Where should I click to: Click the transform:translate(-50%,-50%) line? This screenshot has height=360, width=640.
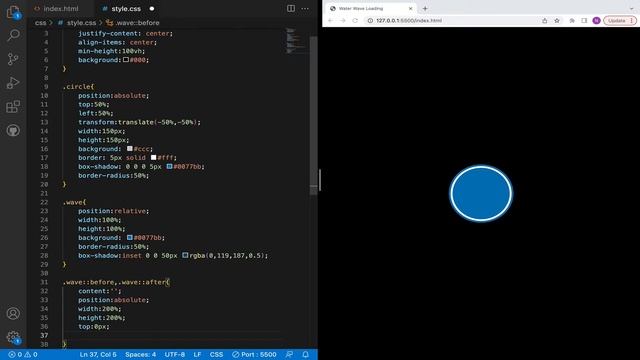(x=139, y=122)
